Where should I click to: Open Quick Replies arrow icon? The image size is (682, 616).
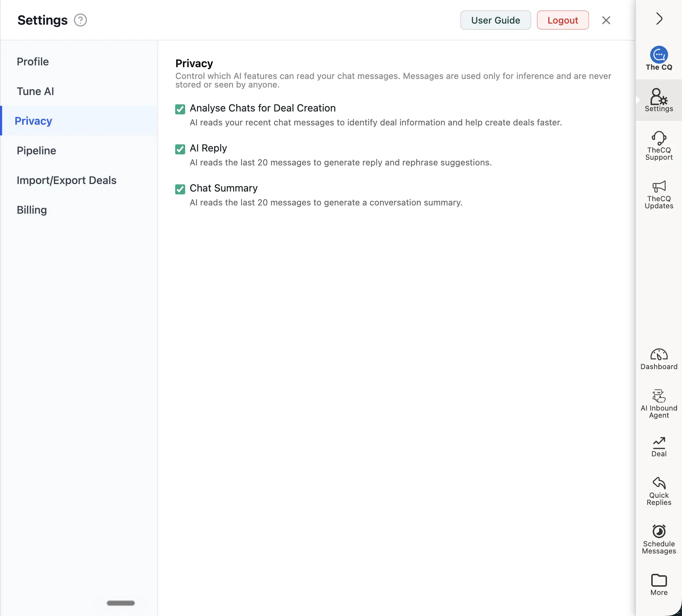click(659, 483)
